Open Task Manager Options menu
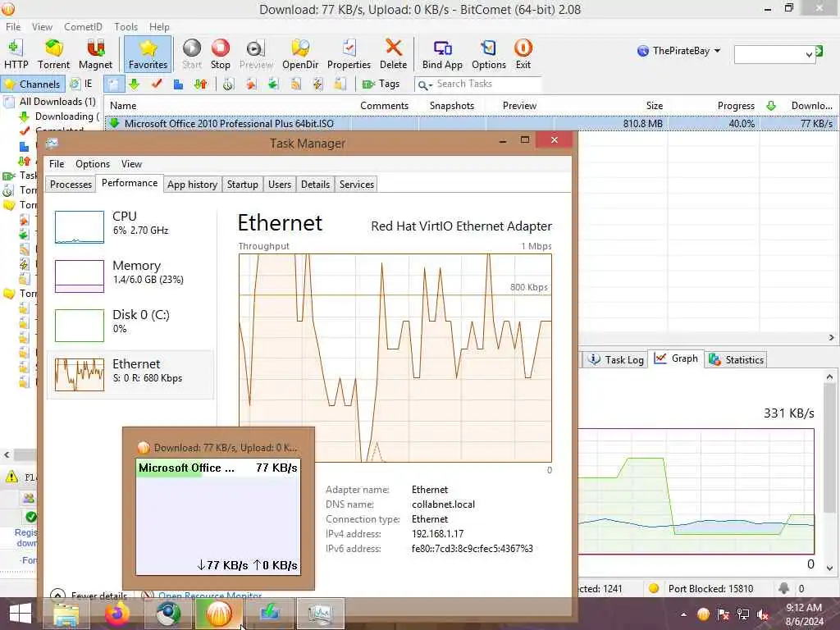Image resolution: width=840 pixels, height=630 pixels. (92, 164)
